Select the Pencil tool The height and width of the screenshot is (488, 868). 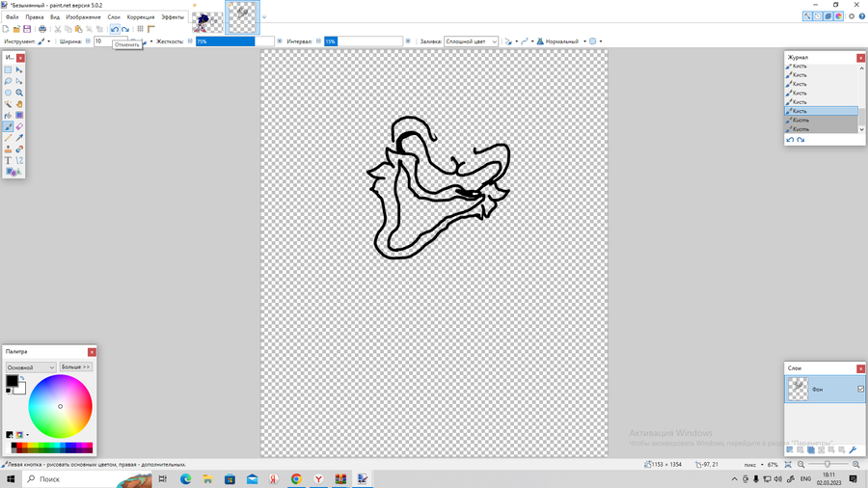pos(8,138)
